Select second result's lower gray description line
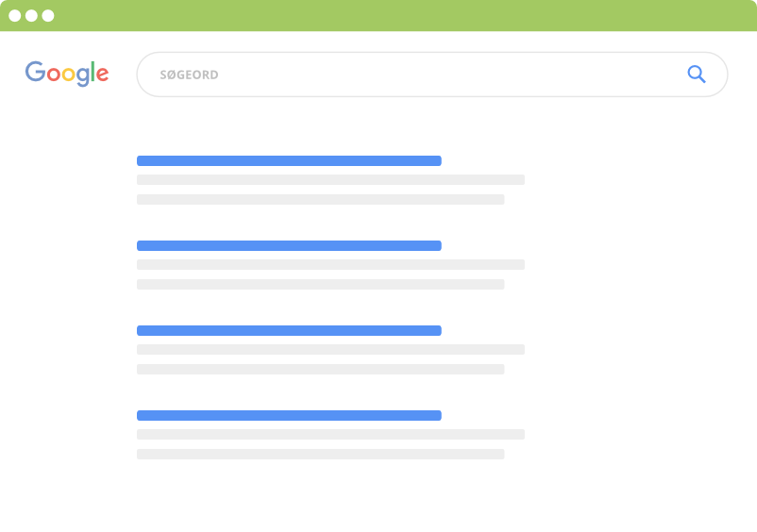 click(x=320, y=284)
